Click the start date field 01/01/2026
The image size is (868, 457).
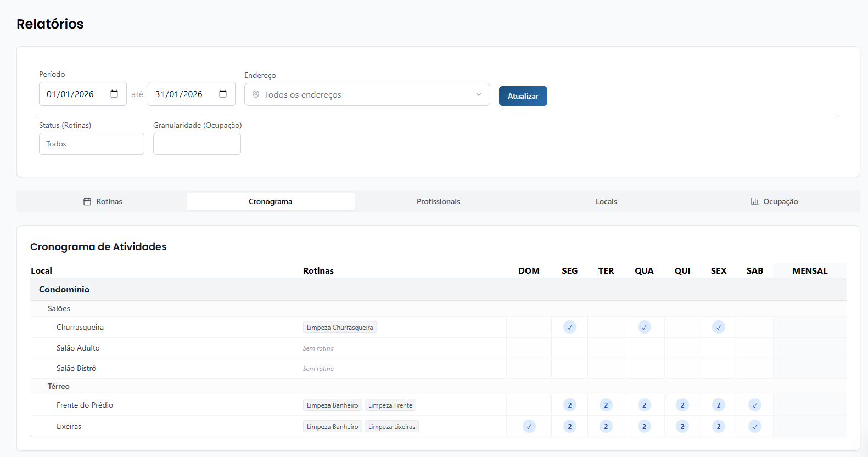70,94
